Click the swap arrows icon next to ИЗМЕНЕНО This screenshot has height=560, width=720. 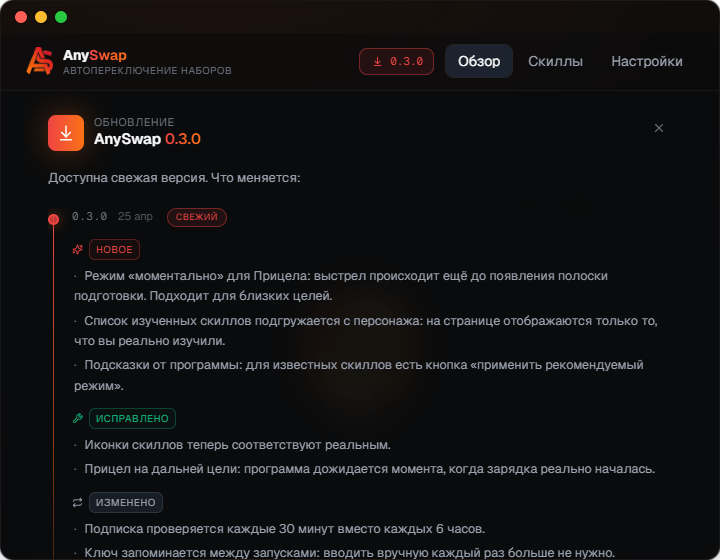[78, 503]
